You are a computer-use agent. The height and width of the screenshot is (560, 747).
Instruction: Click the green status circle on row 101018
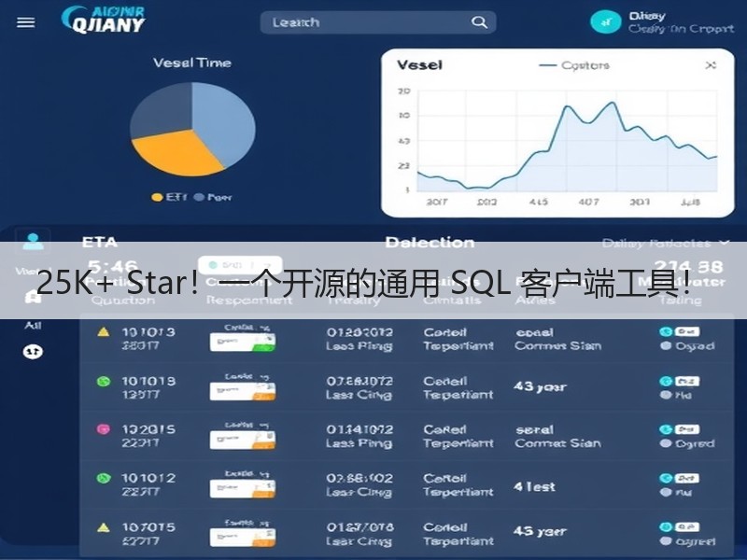[104, 382]
